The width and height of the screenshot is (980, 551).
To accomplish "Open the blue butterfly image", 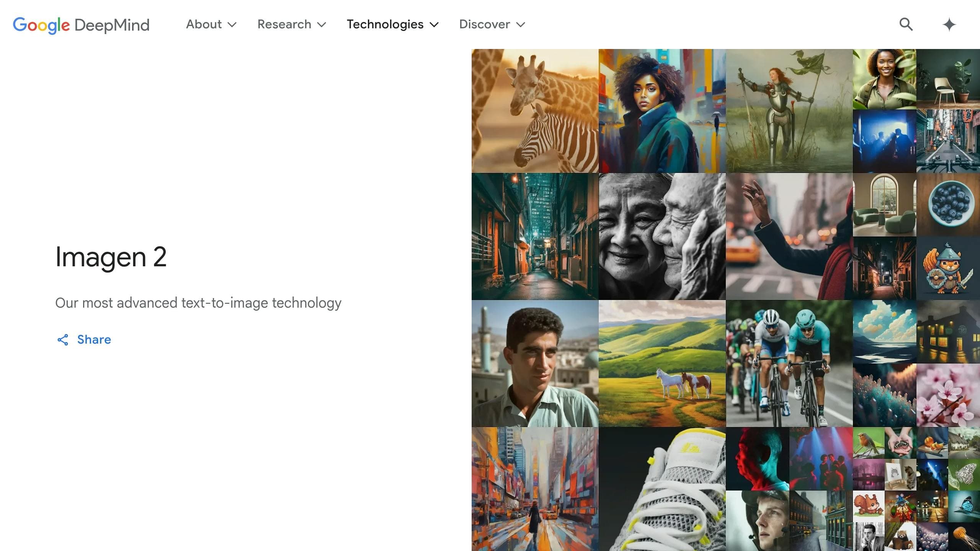I will coord(964,506).
